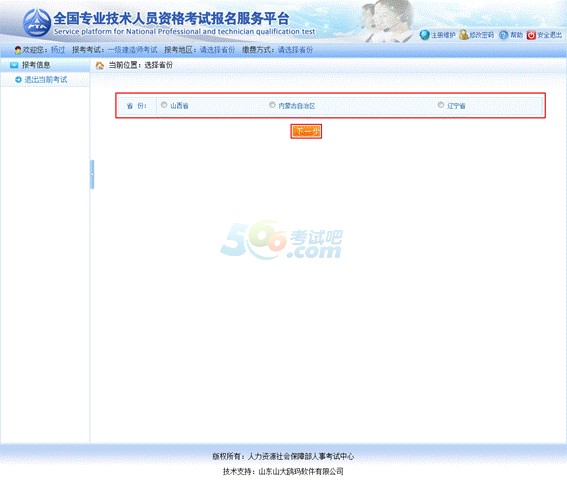
Task: Click the 一级建造师考试 exam name link
Action: click(132, 50)
